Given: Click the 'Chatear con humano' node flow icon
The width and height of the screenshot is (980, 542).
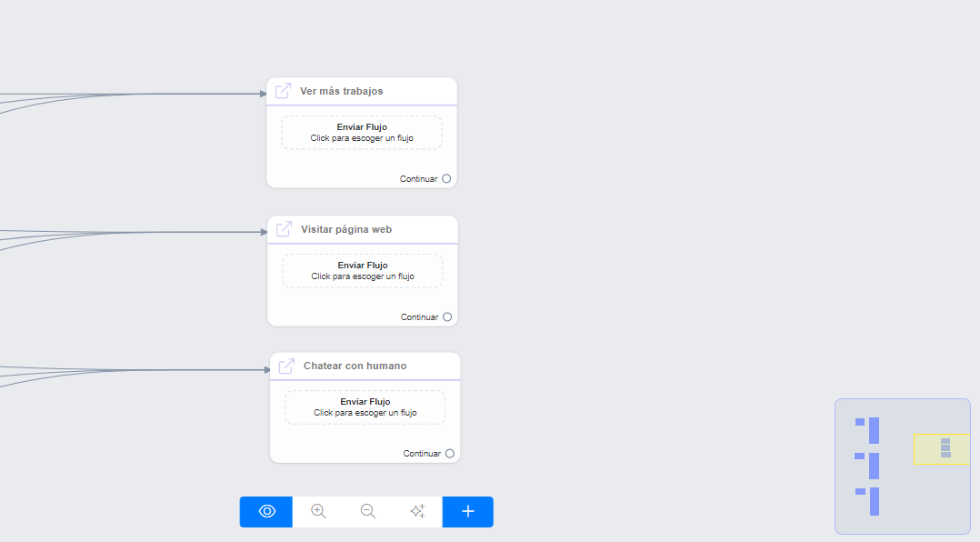Looking at the screenshot, I should [286, 366].
